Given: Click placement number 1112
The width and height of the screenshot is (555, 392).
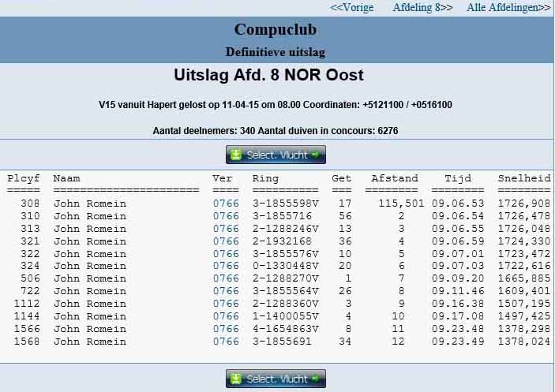Looking at the screenshot, I should pyautogui.click(x=27, y=304).
